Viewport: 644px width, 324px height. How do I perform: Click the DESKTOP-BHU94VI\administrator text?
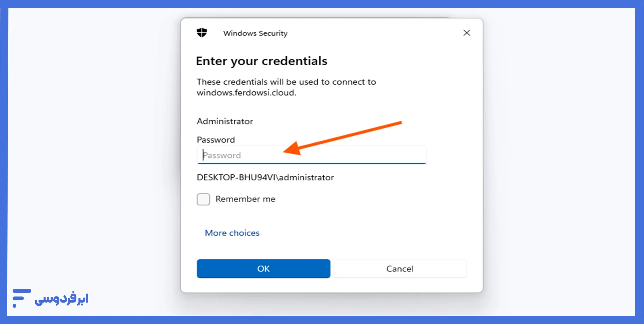coord(265,178)
